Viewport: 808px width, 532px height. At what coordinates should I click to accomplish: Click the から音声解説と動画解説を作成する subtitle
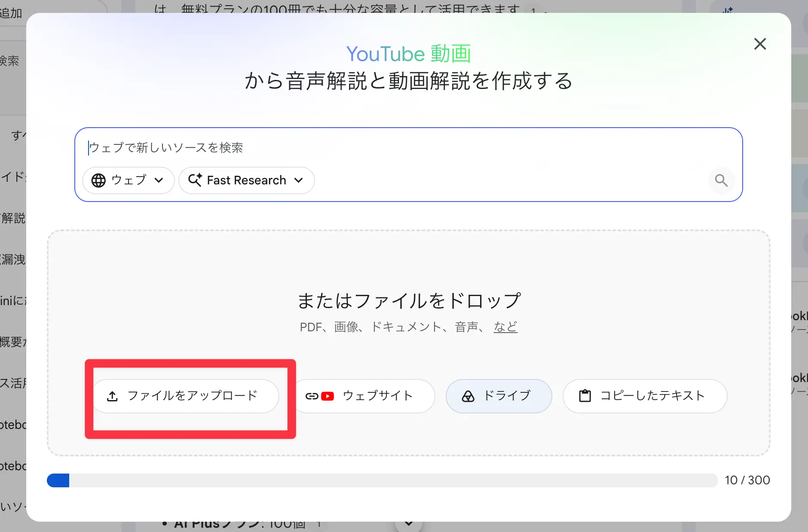tap(409, 81)
